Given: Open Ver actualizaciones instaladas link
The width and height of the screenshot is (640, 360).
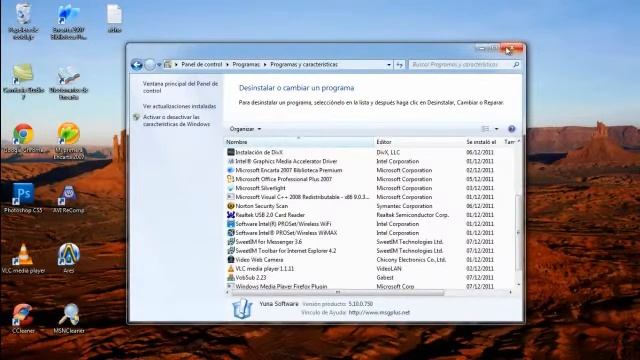Looking at the screenshot, I should [179, 106].
